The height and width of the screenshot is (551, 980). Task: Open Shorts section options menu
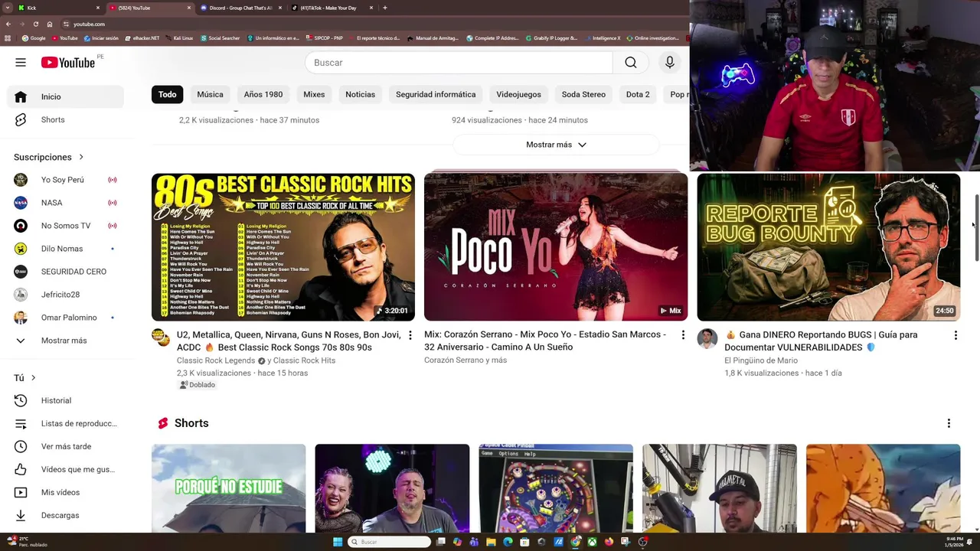(x=949, y=423)
